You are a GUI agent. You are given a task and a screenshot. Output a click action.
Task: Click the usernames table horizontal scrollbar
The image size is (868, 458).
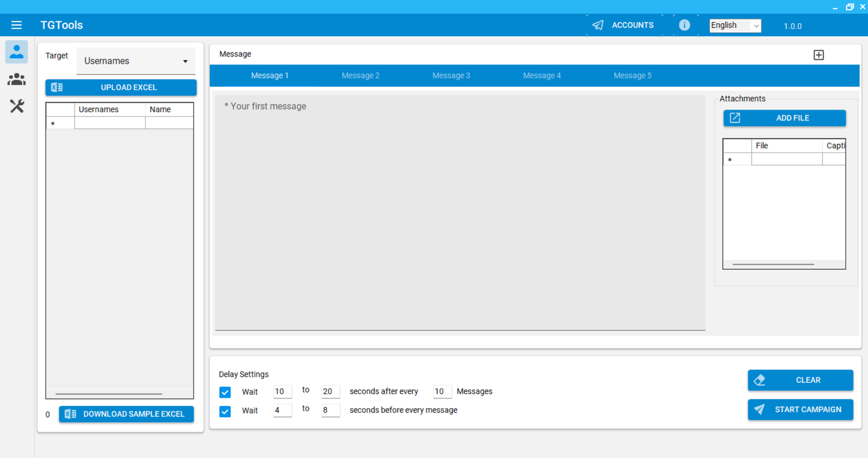(x=108, y=394)
